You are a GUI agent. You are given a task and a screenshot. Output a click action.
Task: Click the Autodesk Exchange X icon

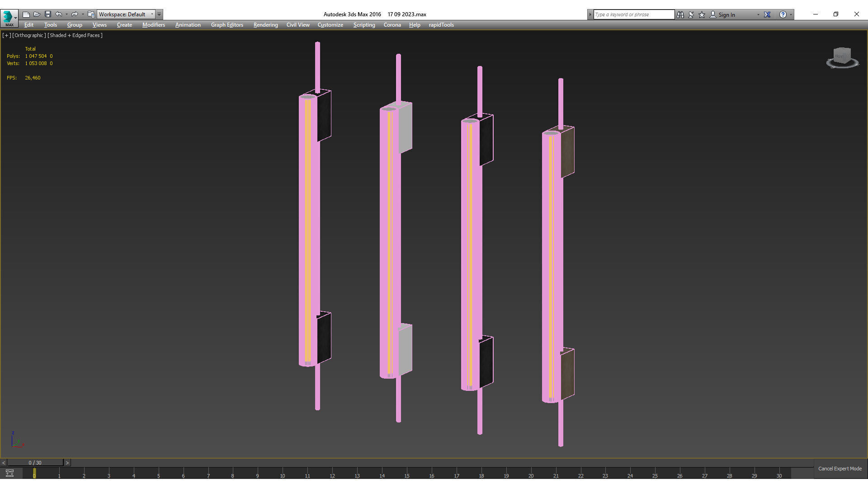pyautogui.click(x=767, y=14)
